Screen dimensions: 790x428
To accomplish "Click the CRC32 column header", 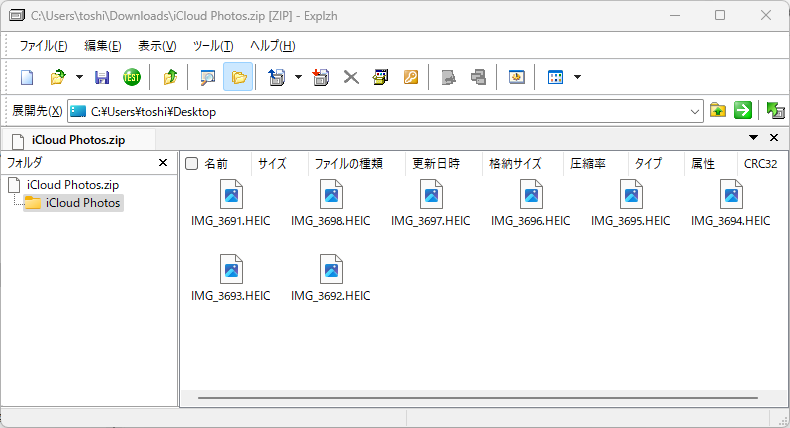I will coord(760,163).
